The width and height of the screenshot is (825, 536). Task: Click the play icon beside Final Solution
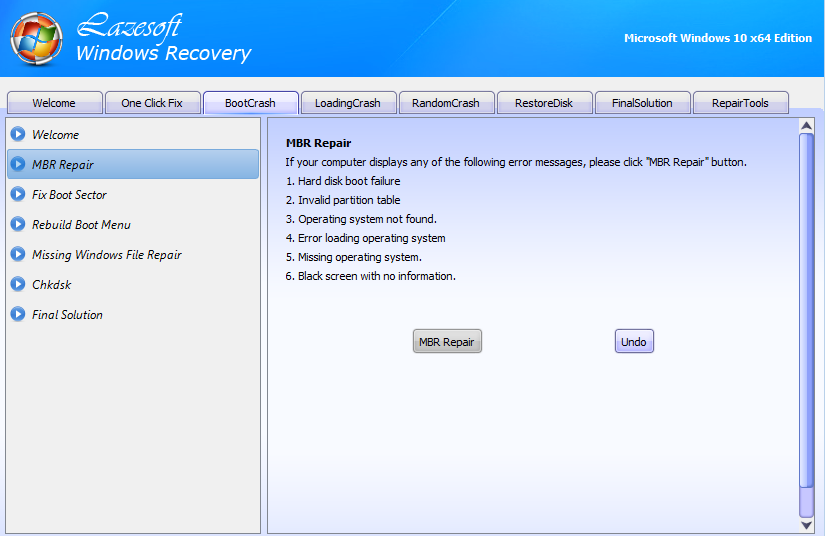[x=18, y=314]
